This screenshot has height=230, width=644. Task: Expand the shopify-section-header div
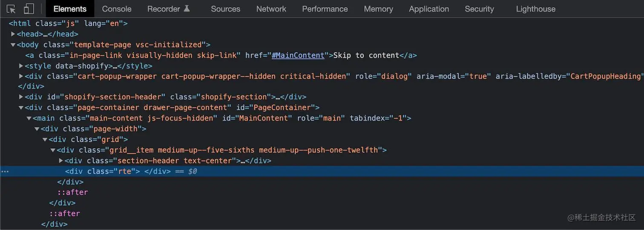coord(21,97)
